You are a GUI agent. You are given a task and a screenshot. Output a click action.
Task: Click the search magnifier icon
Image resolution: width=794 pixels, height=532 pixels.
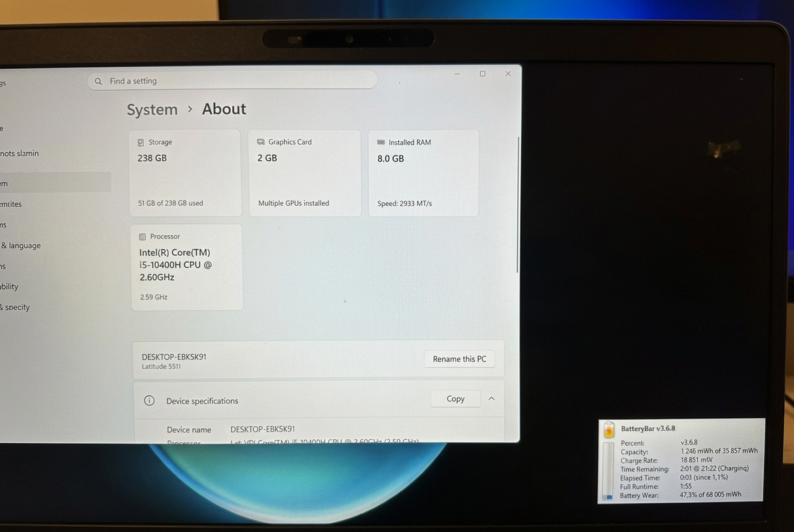pos(99,81)
